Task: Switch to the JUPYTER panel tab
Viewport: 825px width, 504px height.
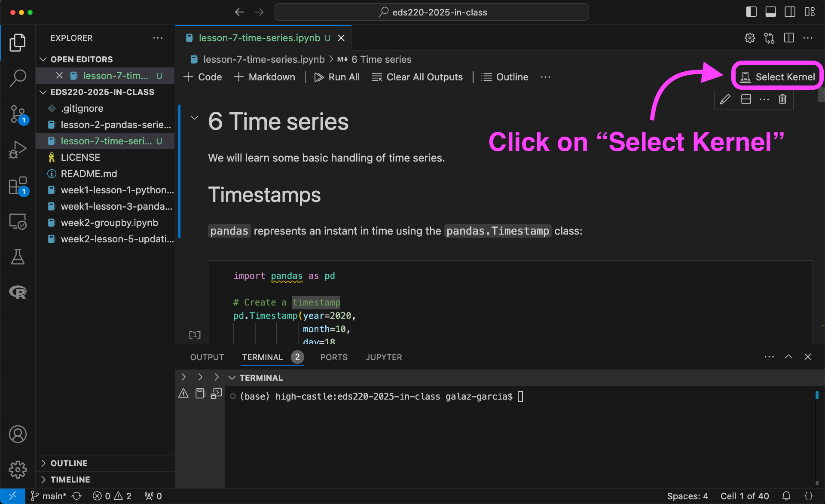Action: tap(383, 357)
